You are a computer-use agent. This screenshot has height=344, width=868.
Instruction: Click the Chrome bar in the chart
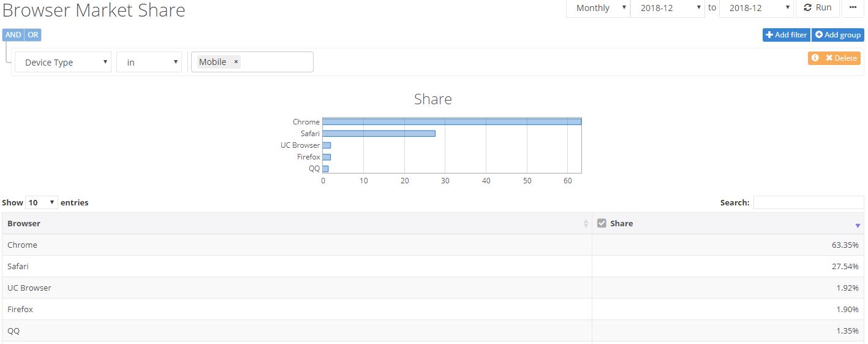[451, 121]
